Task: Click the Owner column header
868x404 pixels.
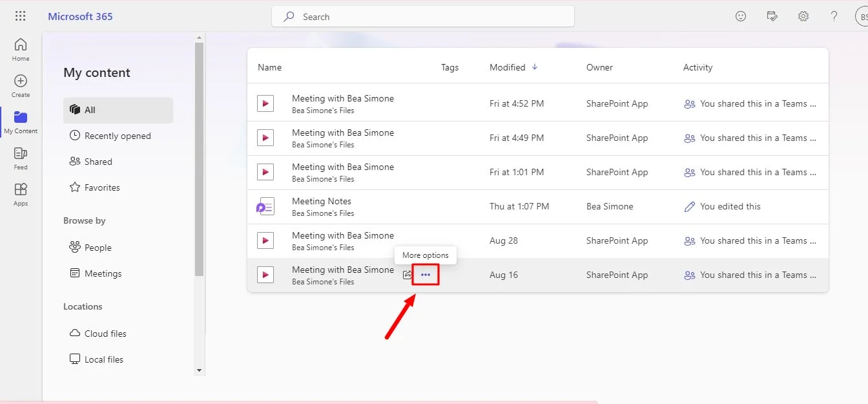Action: tap(599, 67)
